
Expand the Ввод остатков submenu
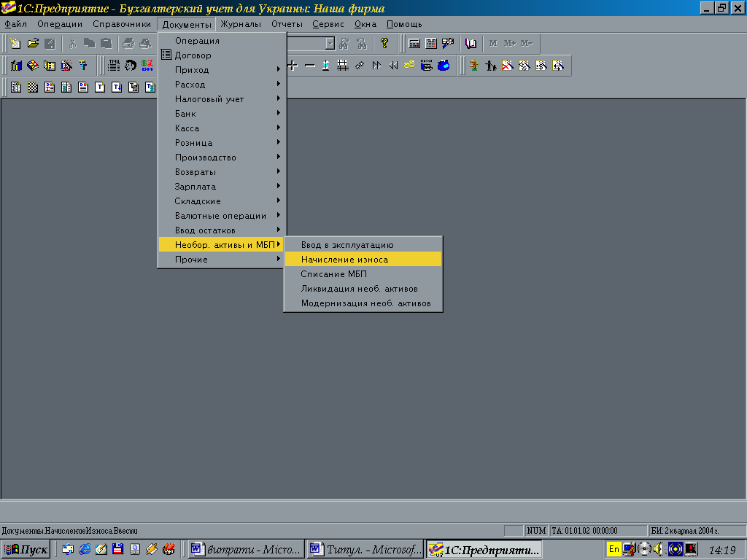(222, 230)
